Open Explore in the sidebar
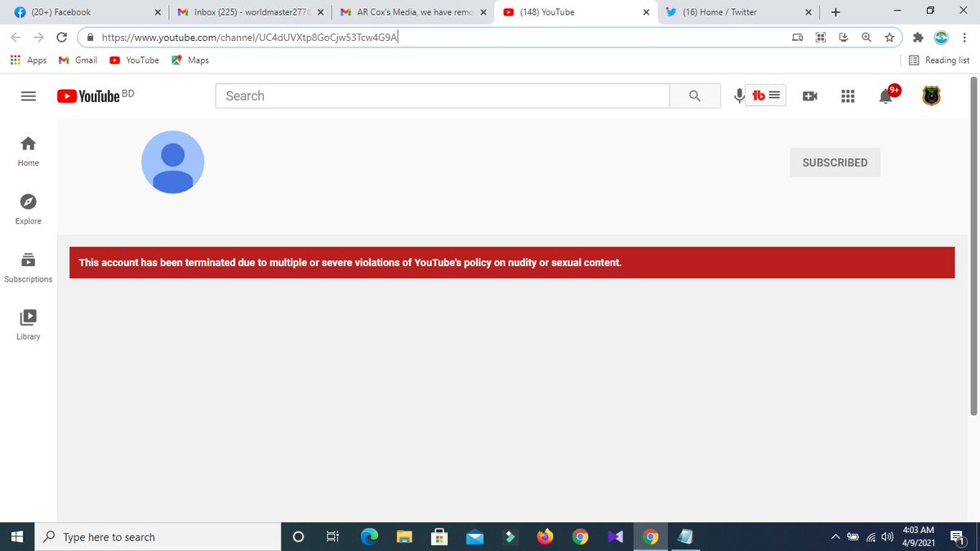980x551 pixels. 28,210
